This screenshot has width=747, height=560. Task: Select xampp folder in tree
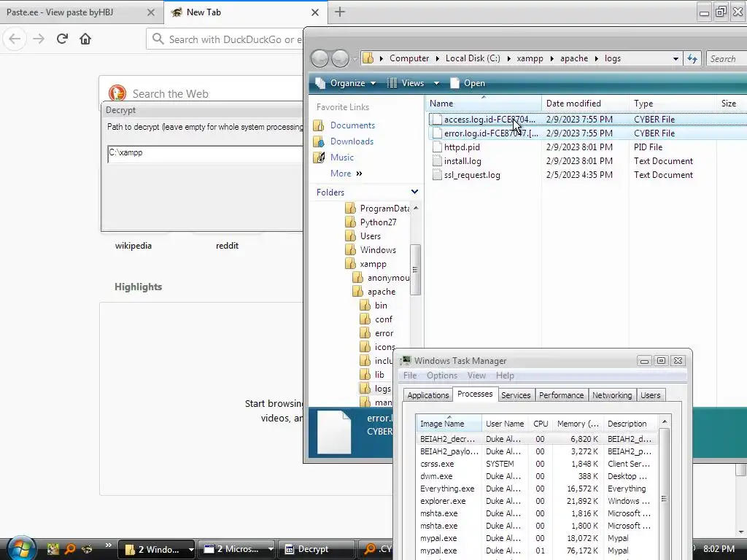373,264
